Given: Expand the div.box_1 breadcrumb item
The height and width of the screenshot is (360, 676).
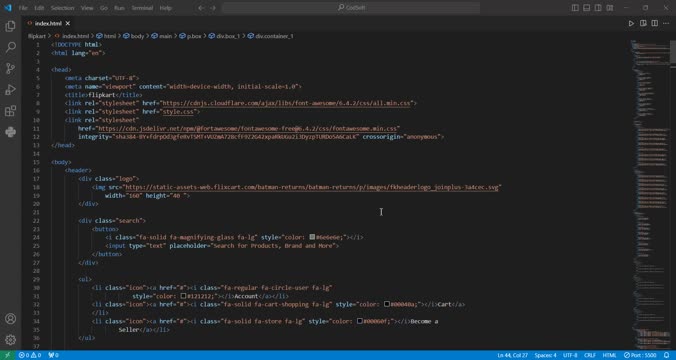Looking at the screenshot, I should pos(224,36).
